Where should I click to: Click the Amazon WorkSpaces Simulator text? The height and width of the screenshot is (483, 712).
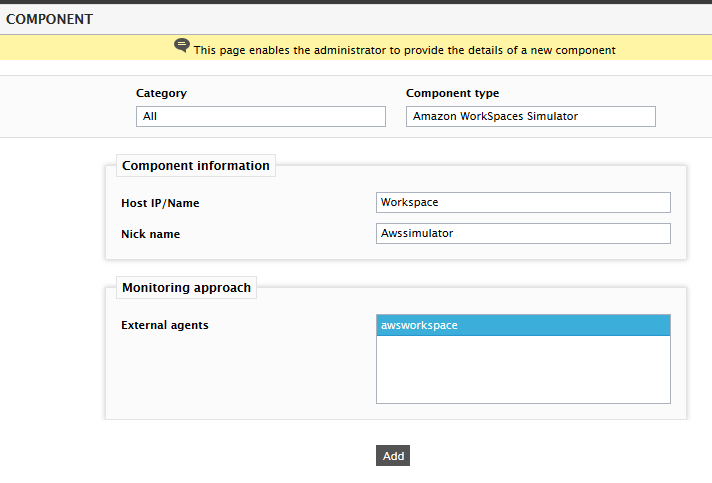[x=495, y=116]
